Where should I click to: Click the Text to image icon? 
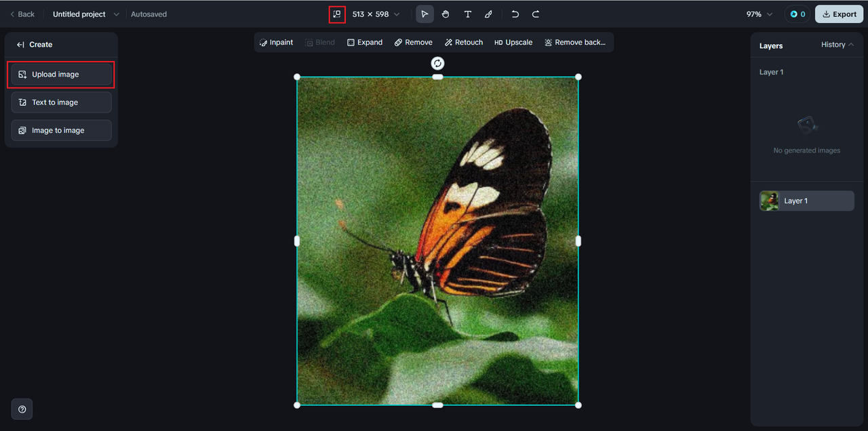[x=22, y=102]
